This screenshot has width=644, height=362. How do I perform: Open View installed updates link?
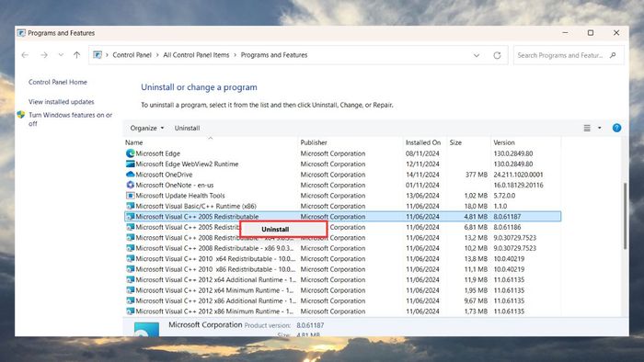(62, 102)
